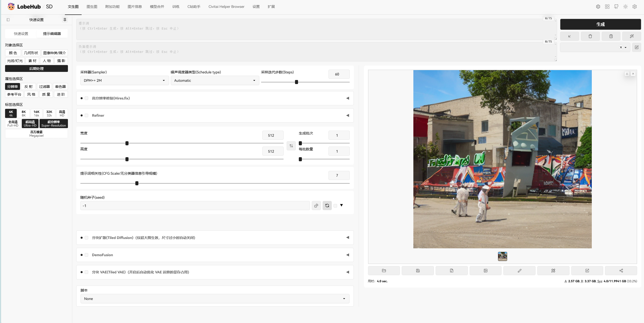
Task: Select the 8K resolution tag
Action: coord(24,113)
